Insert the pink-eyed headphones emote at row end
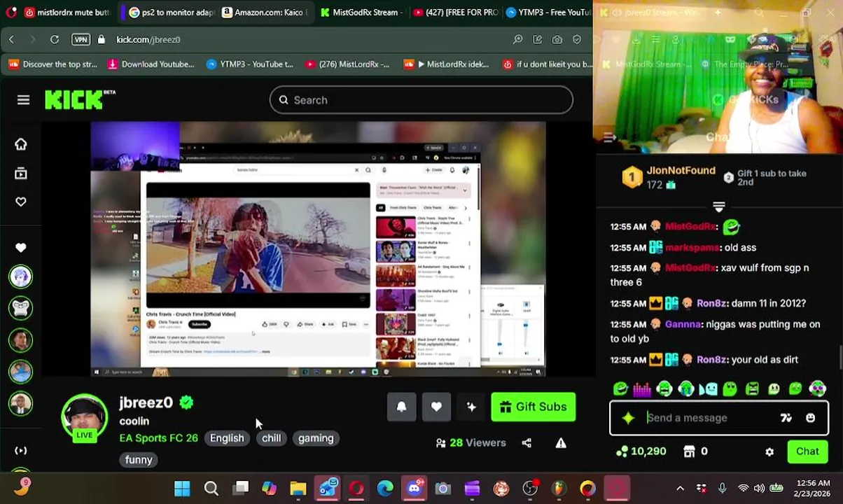 817,388
